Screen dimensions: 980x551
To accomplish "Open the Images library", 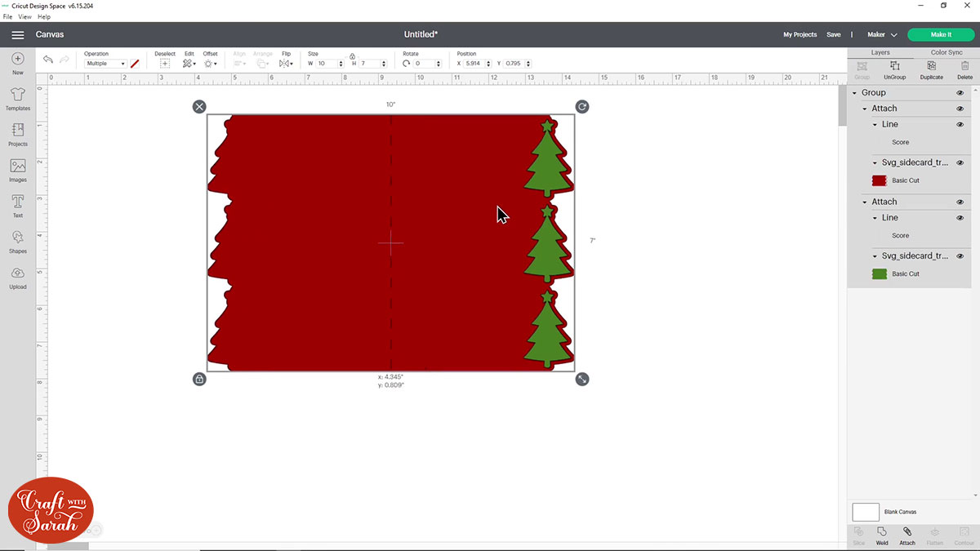I will click(17, 167).
